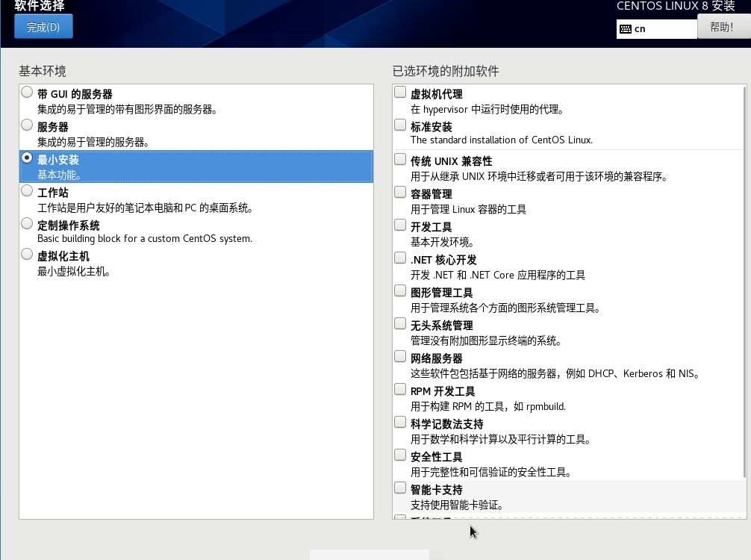Viewport: 751px width, 560px height.
Task: Enable 图形管理工具 checkbox
Action: (401, 291)
